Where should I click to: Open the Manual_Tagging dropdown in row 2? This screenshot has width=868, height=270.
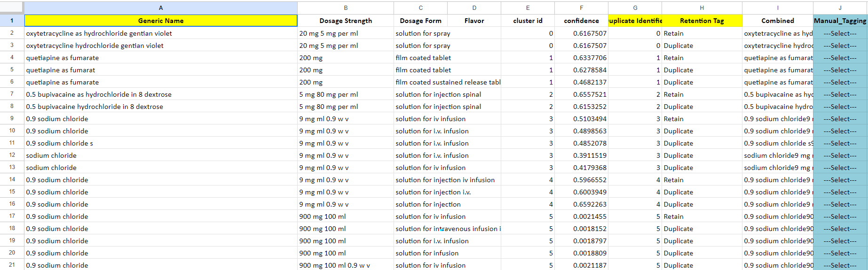840,33
